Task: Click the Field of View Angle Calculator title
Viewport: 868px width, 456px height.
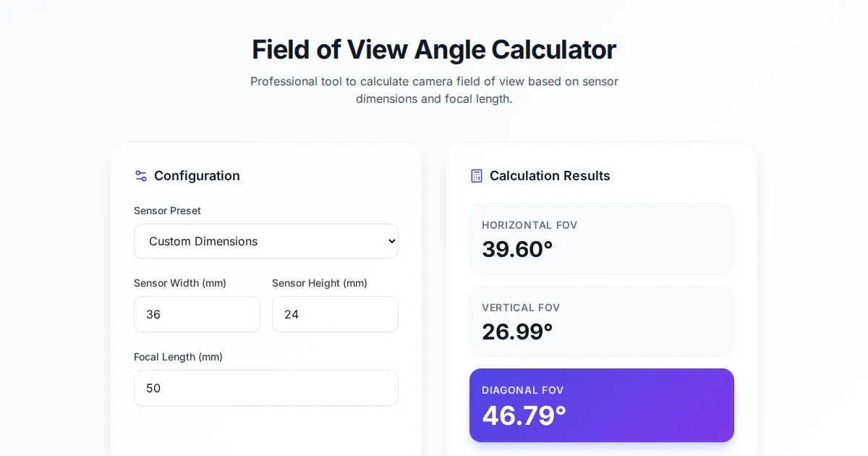Action: 434,50
